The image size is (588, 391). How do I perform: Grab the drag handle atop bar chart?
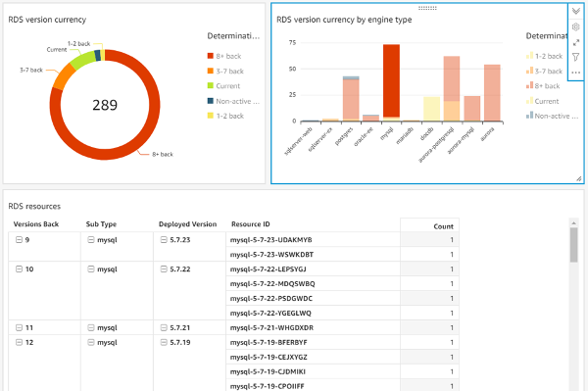tap(427, 8)
